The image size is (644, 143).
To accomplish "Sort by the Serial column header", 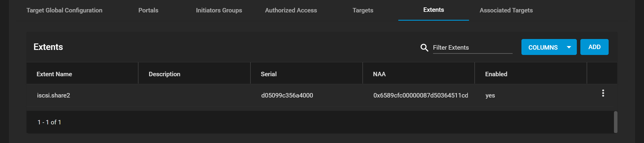I will [269, 74].
